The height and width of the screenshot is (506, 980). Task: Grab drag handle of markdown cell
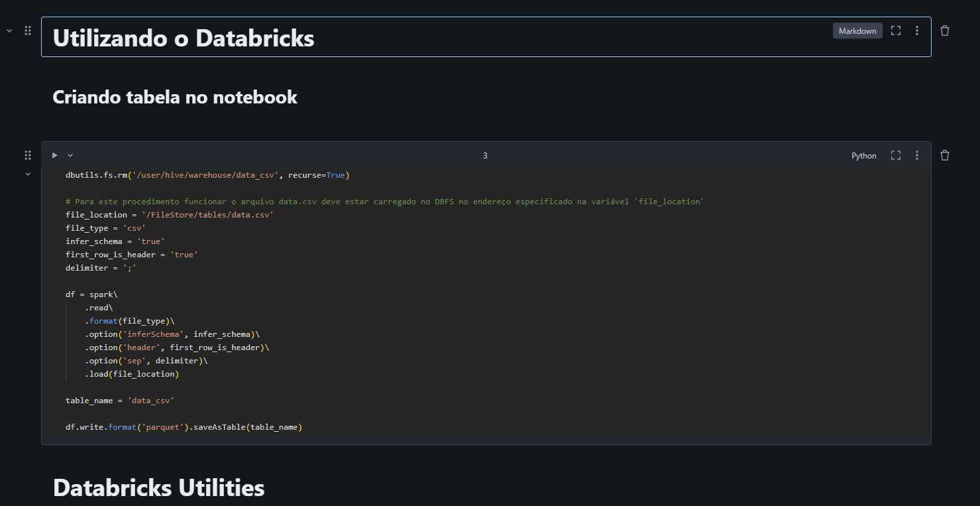tap(28, 31)
